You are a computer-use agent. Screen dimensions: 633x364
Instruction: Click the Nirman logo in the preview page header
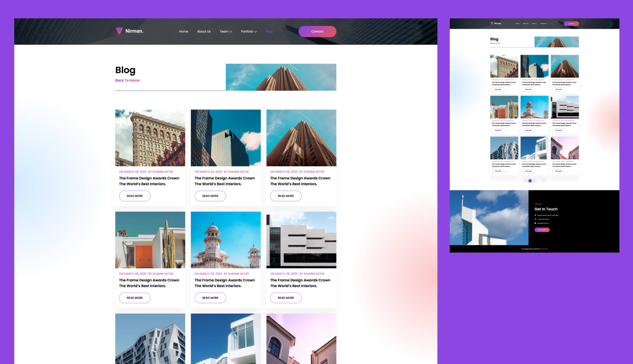pos(492,23)
